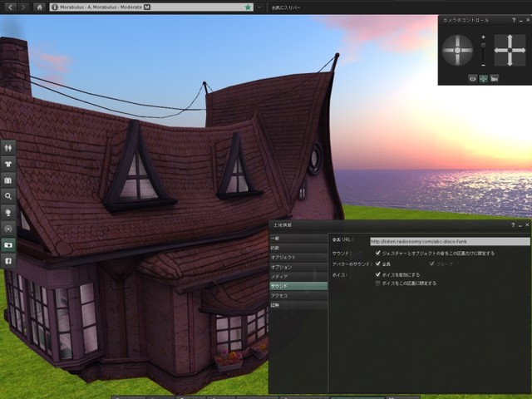The width and height of the screenshot is (532, 399).
Task: Click the camera pan arrows pad
Action: (x=510, y=50)
